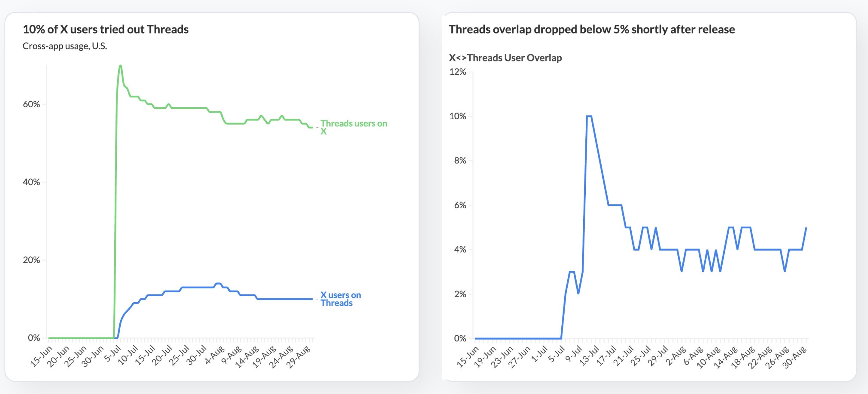Click the 29-Aug date on the x-axis

pyautogui.click(x=299, y=357)
